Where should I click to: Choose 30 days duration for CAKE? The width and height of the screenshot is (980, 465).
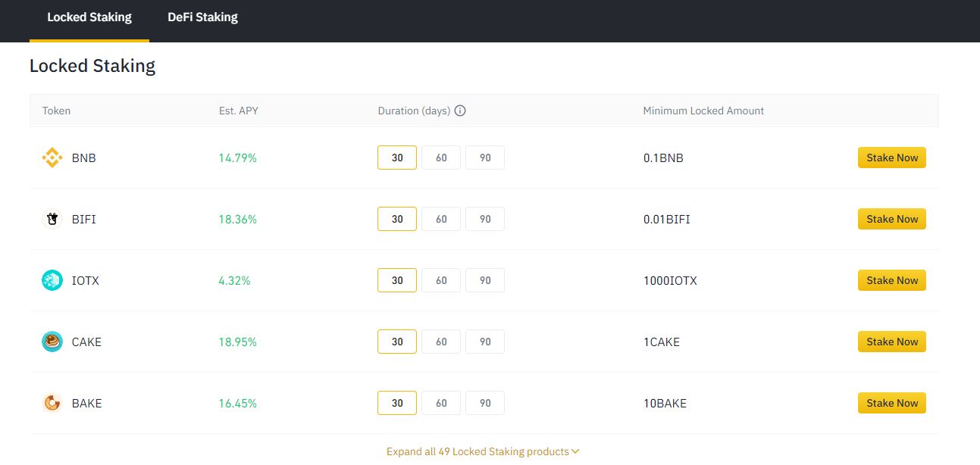click(397, 342)
